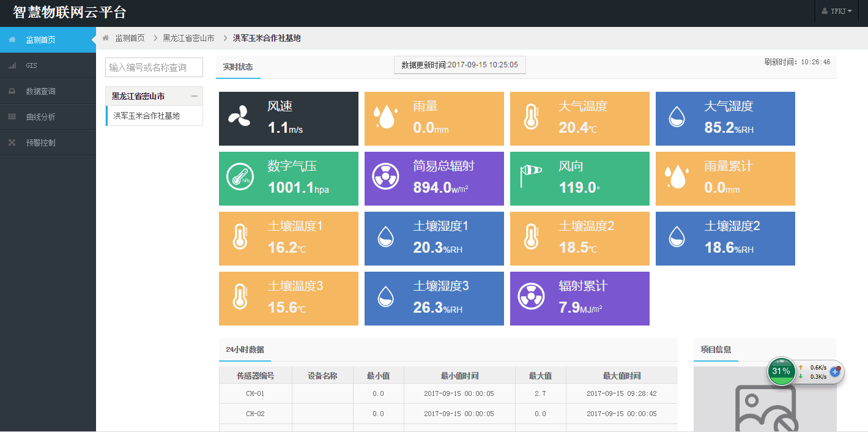
Task: Click the home icon in the breadcrumb
Action: [106, 37]
